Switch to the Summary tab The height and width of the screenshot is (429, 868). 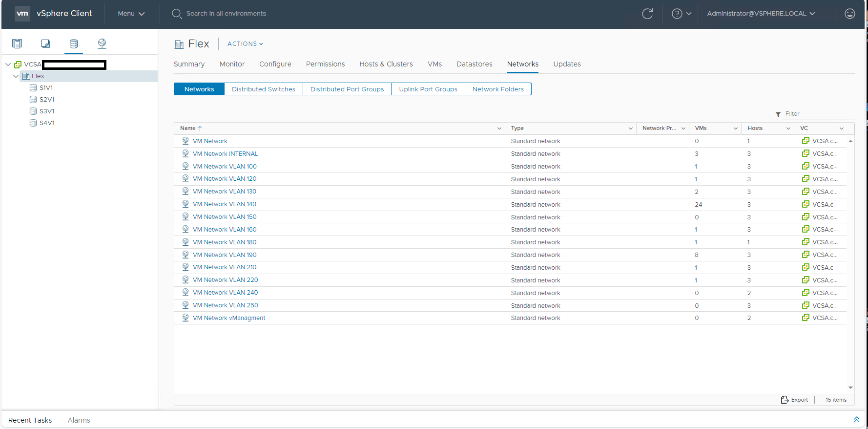(x=189, y=64)
